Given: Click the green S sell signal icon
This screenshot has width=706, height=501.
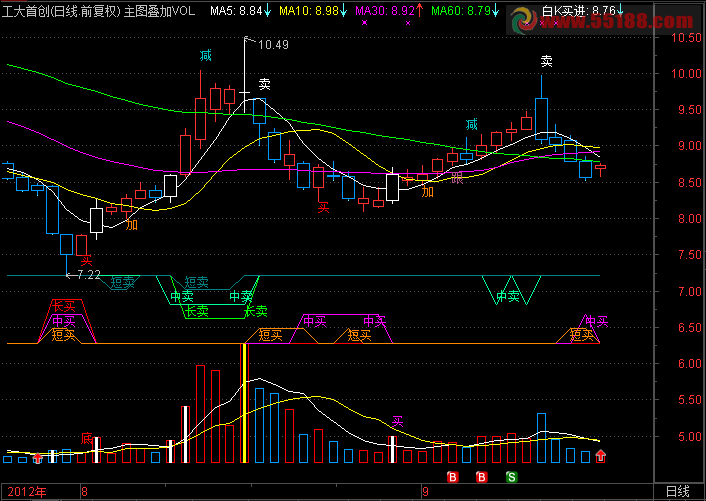Looking at the screenshot, I should pos(511,477).
